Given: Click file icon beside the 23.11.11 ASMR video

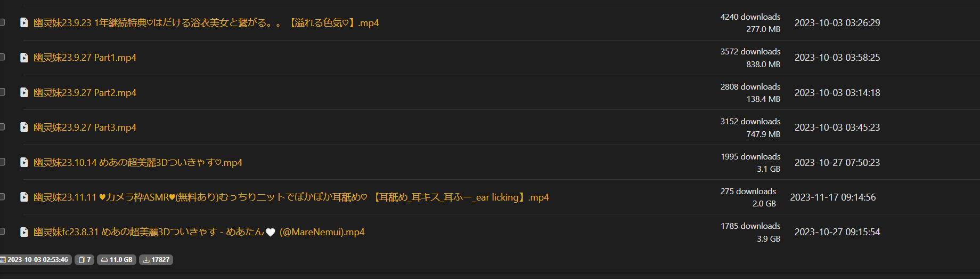Looking at the screenshot, I should (24, 197).
